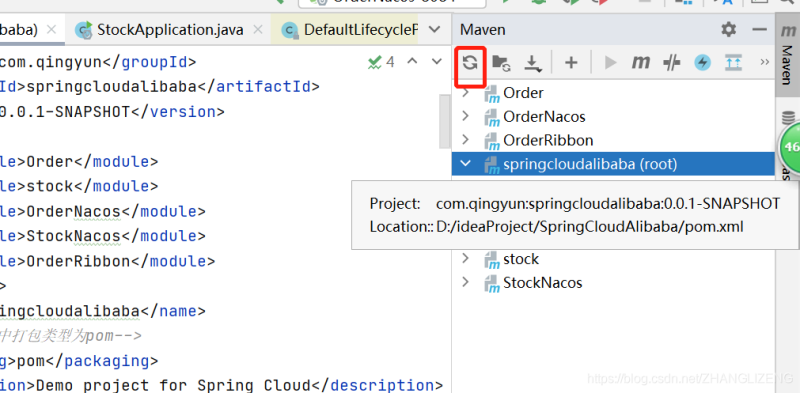
Task: Expand the Order module node
Action: [x=465, y=93]
